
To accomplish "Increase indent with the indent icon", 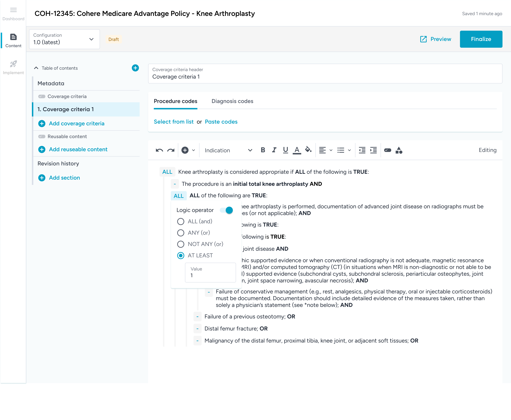I will pos(373,150).
